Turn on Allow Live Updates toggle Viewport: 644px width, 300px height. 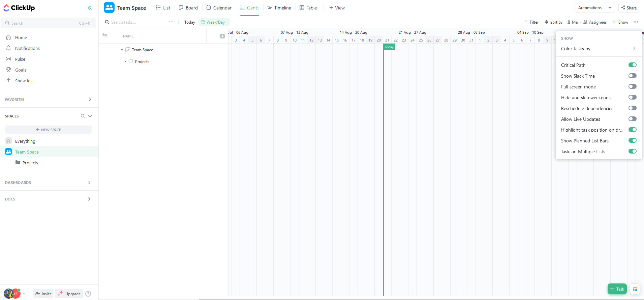click(632, 119)
